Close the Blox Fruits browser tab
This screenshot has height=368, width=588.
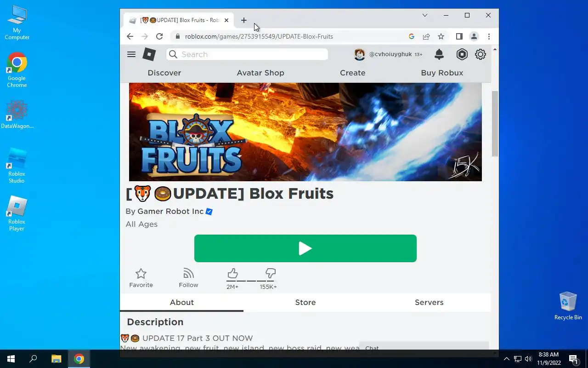click(x=226, y=20)
